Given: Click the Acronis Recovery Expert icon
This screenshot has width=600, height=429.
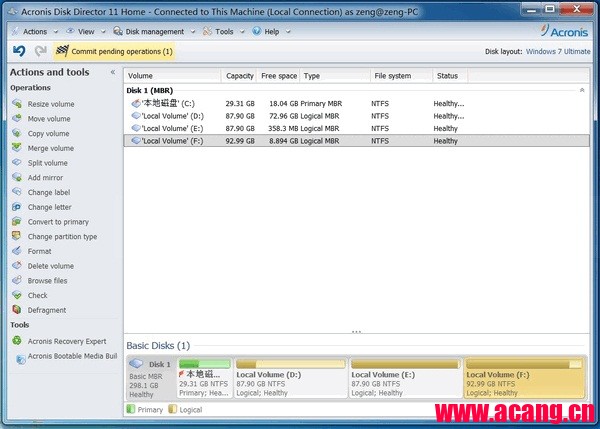Looking at the screenshot, I should (17, 341).
